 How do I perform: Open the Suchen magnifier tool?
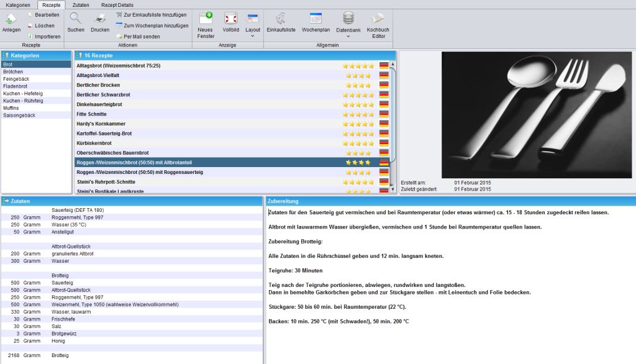tap(75, 19)
